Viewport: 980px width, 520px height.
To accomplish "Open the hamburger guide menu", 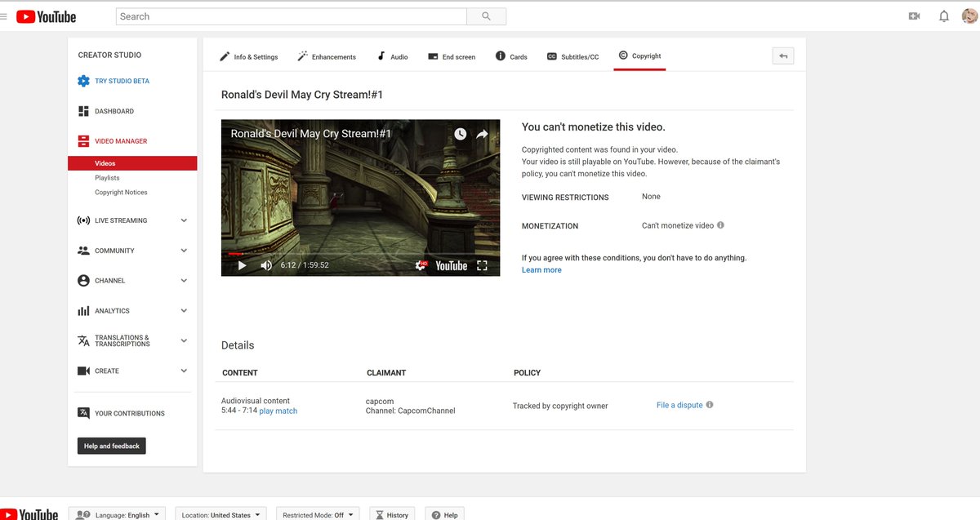I will [4, 16].
